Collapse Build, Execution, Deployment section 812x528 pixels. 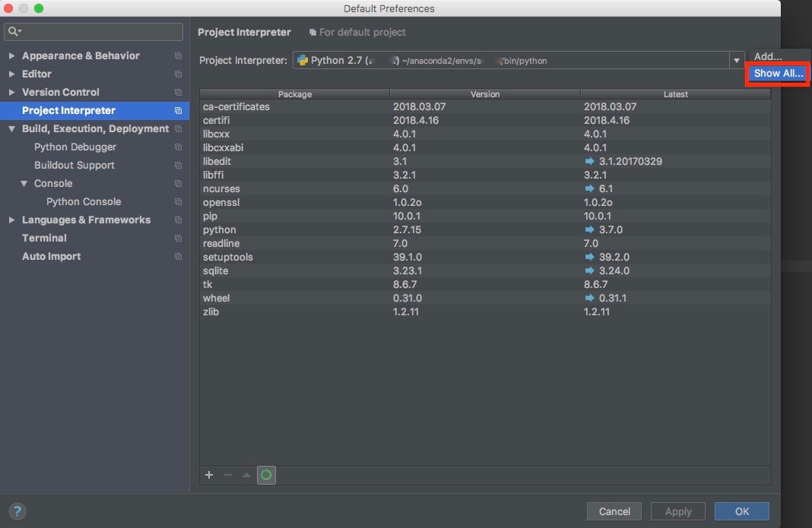point(11,129)
